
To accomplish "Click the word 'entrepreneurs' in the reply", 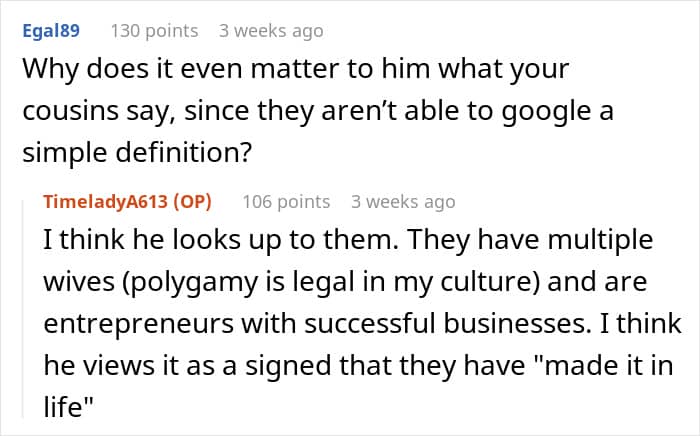I will coord(138,324).
